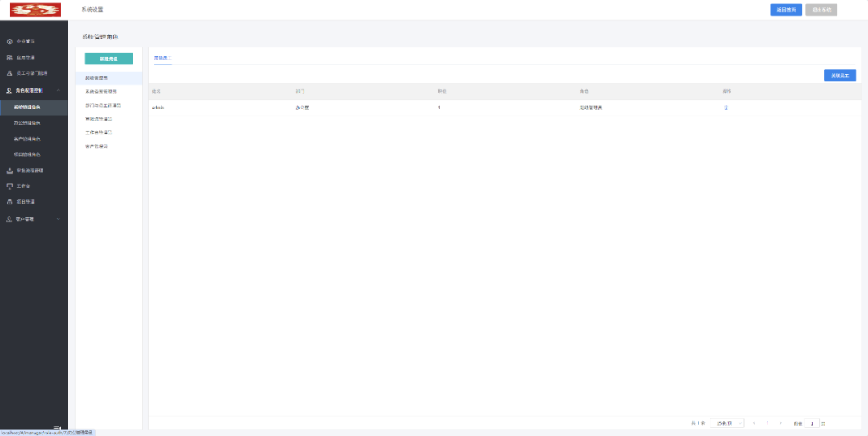The width and height of the screenshot is (868, 436).
Task: Click the 部门 column header
Action: point(300,92)
